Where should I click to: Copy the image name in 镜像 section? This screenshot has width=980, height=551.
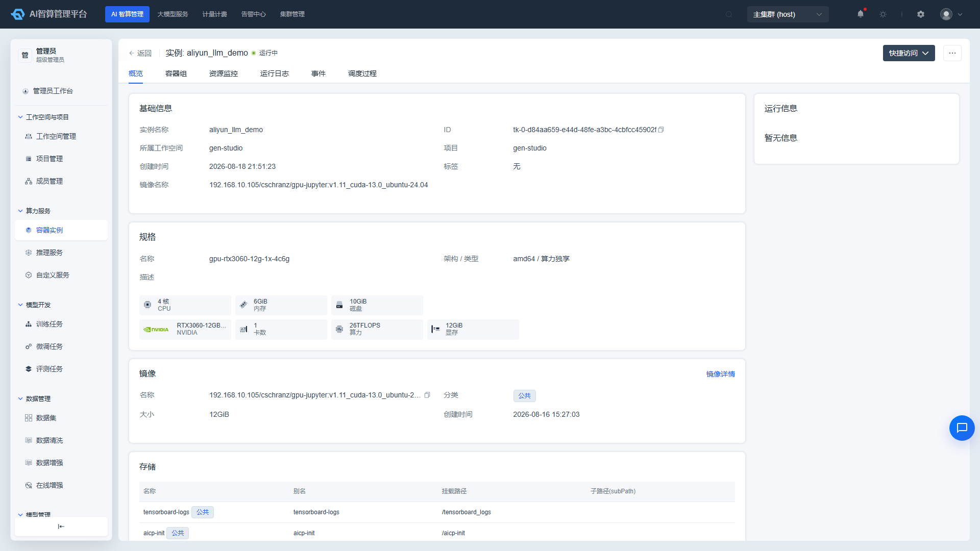(x=427, y=395)
